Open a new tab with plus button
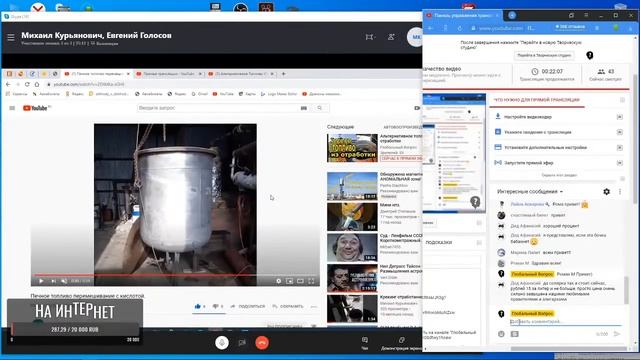 coord(283,74)
